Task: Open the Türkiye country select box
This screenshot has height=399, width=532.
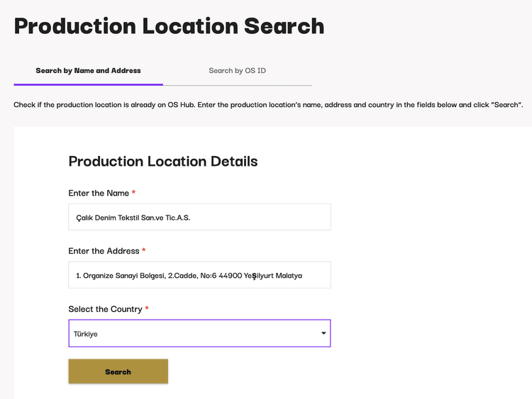Action: (x=199, y=333)
